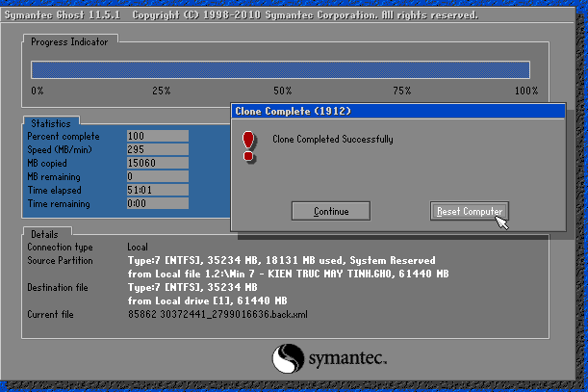Click the 75% progress scale label
This screenshot has width=588, height=392.
[402, 91]
